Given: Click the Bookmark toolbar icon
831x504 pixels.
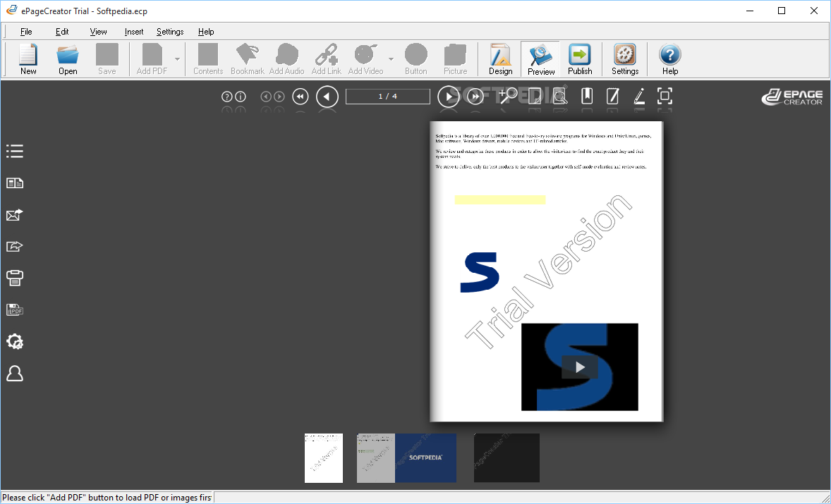Looking at the screenshot, I should tap(248, 59).
